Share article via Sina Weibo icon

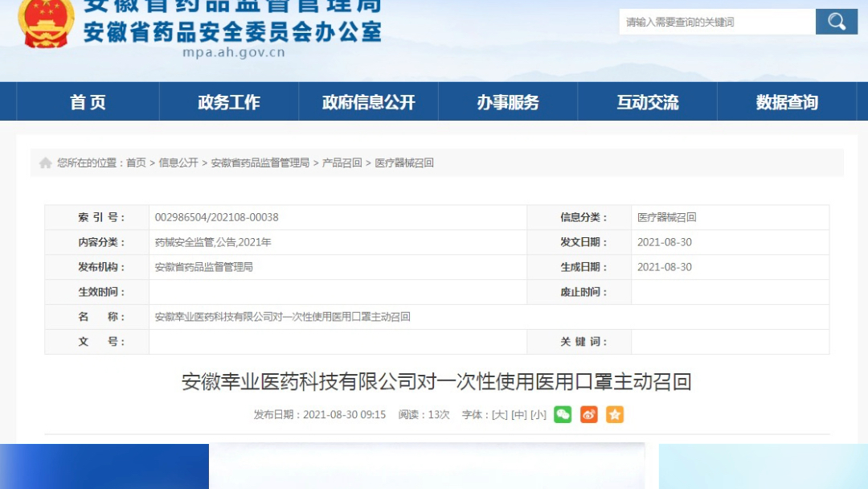tap(589, 415)
